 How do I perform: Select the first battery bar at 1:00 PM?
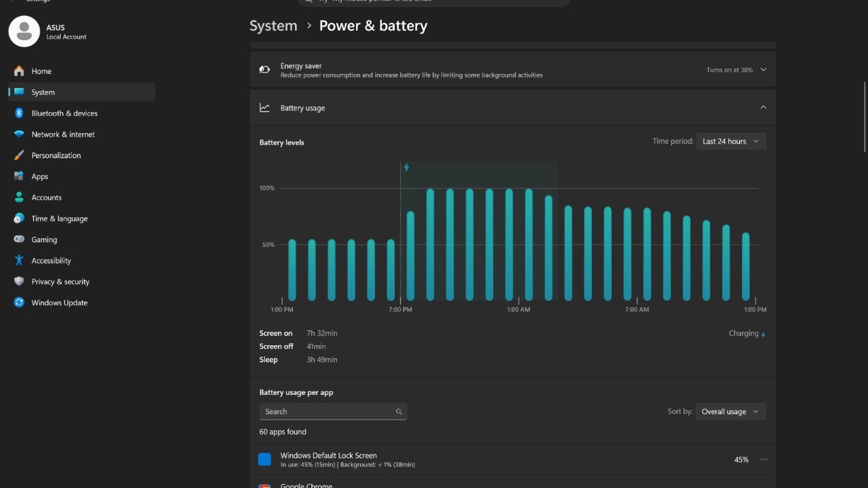(x=292, y=270)
